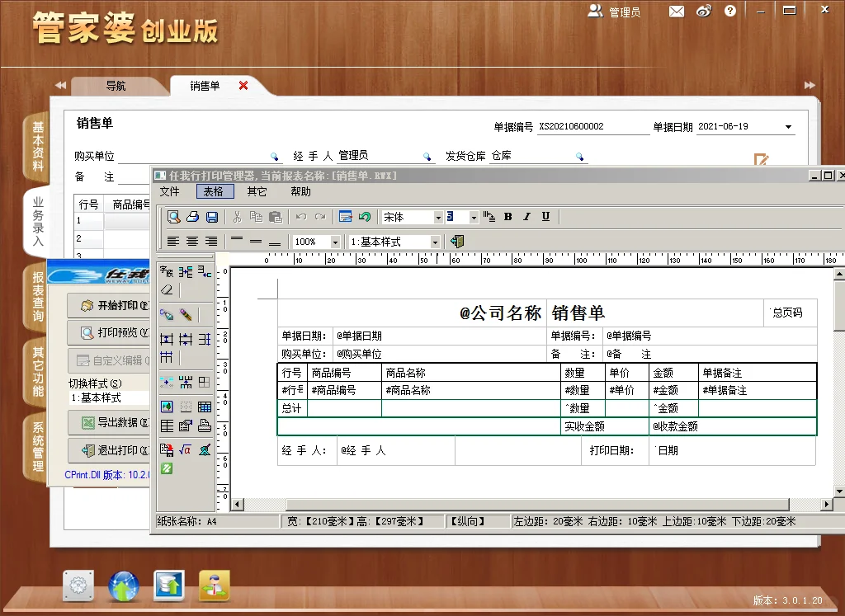
Task: Click the Weibo icon in title bar
Action: pos(704,11)
